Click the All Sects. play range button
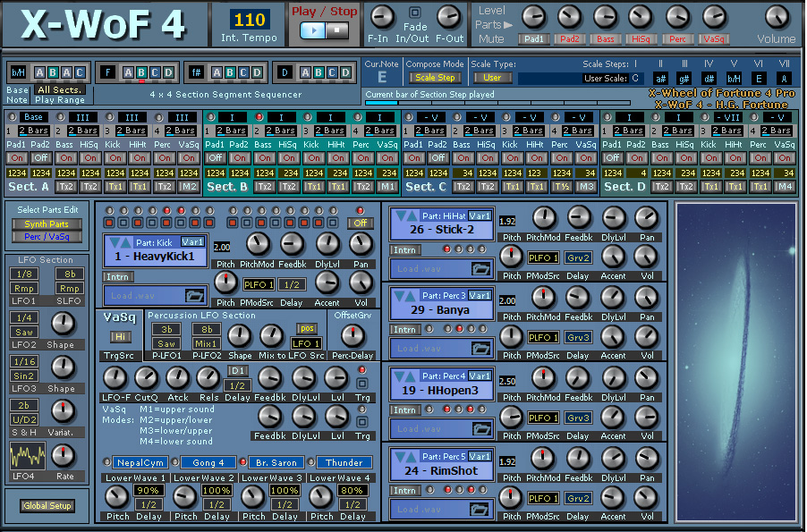The width and height of the screenshot is (807, 532). pos(59,89)
